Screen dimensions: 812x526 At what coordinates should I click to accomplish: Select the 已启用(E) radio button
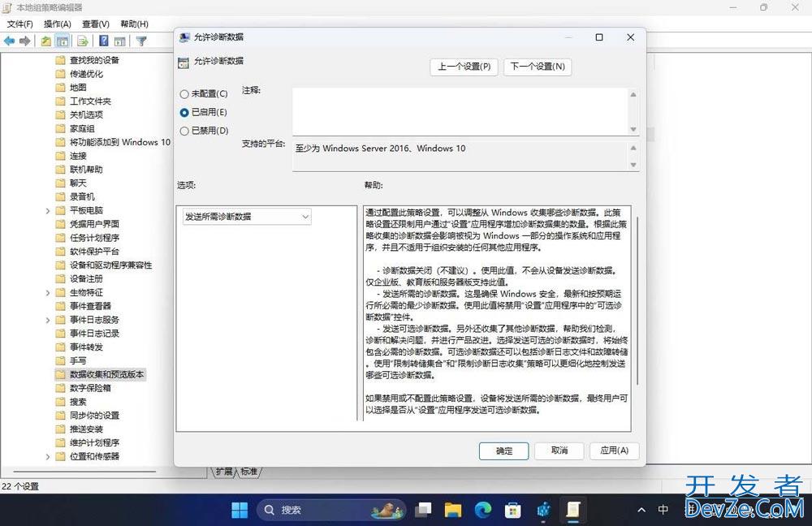click(184, 112)
